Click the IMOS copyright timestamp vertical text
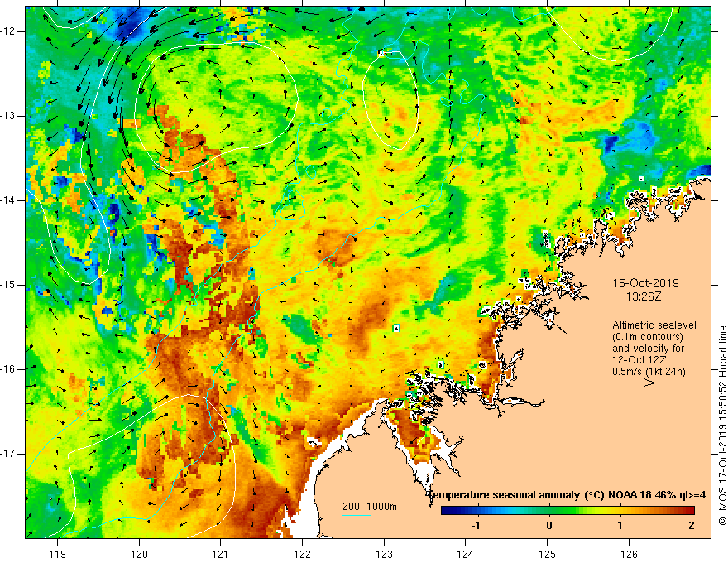The image size is (728, 563). (722, 426)
